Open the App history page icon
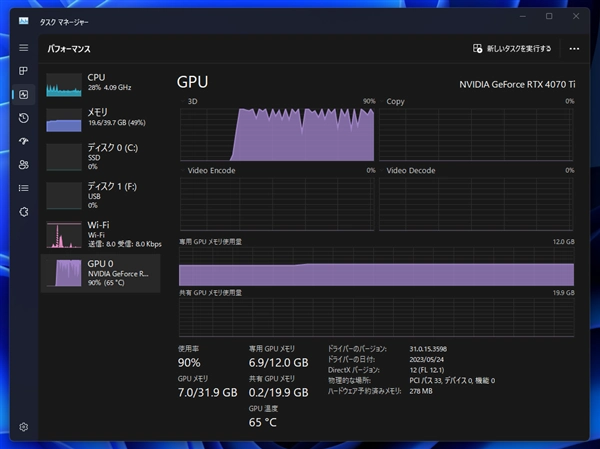The image size is (600, 449). click(x=23, y=118)
